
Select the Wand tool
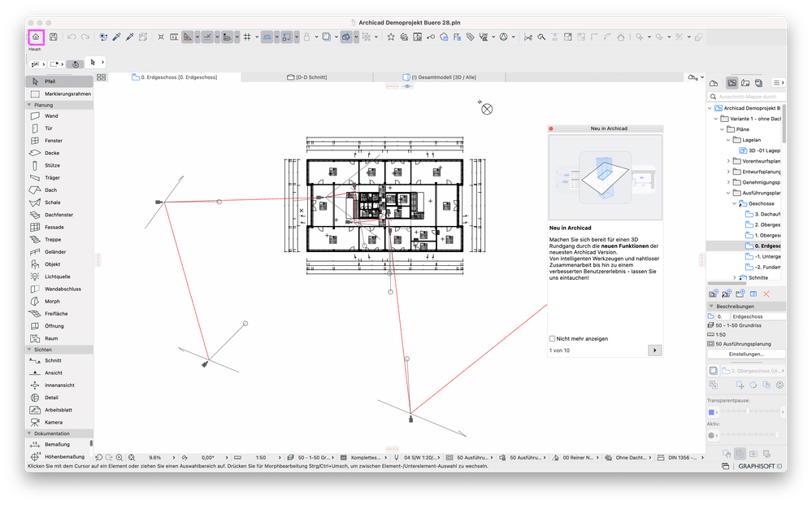pos(59,116)
